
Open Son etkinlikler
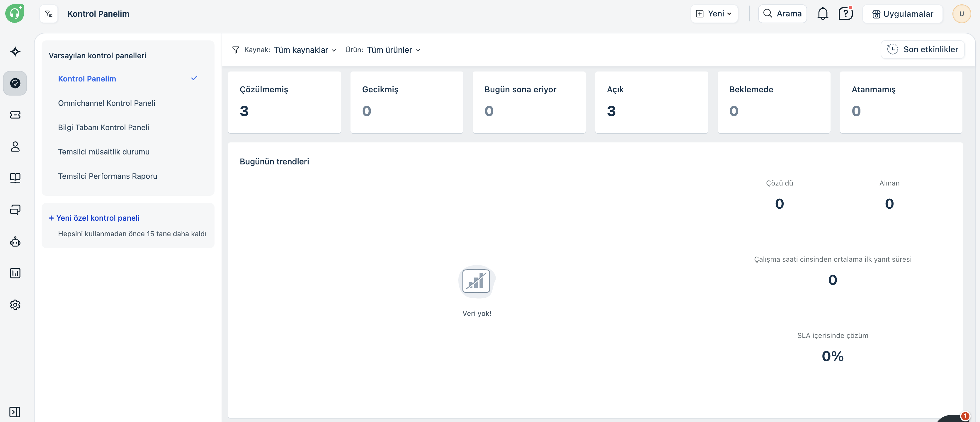(922, 50)
